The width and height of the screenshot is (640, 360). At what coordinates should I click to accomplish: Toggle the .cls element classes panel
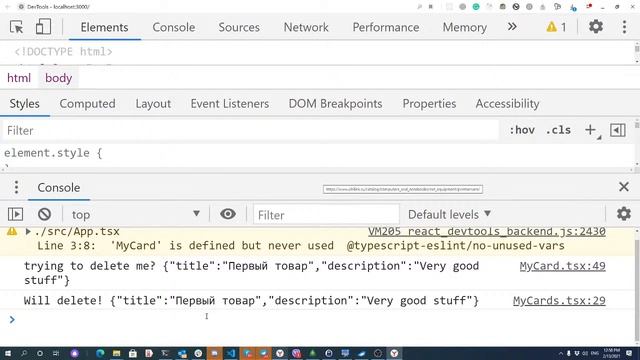tap(558, 130)
